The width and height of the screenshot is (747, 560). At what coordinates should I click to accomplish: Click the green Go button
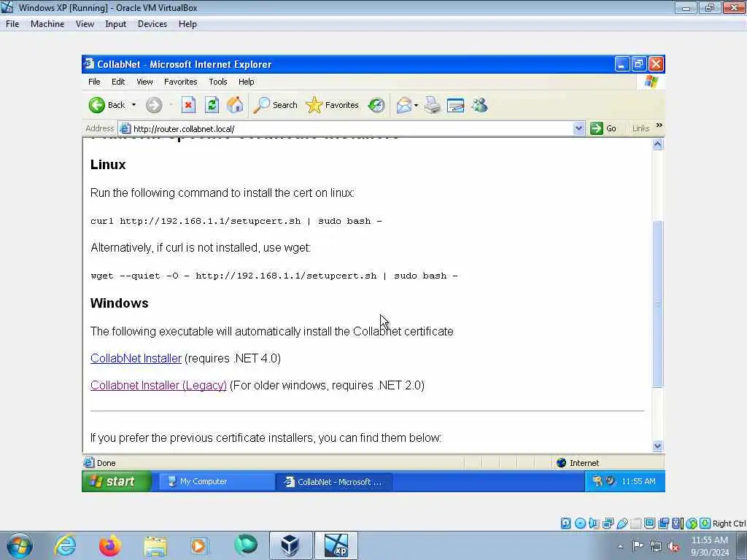[603, 128]
